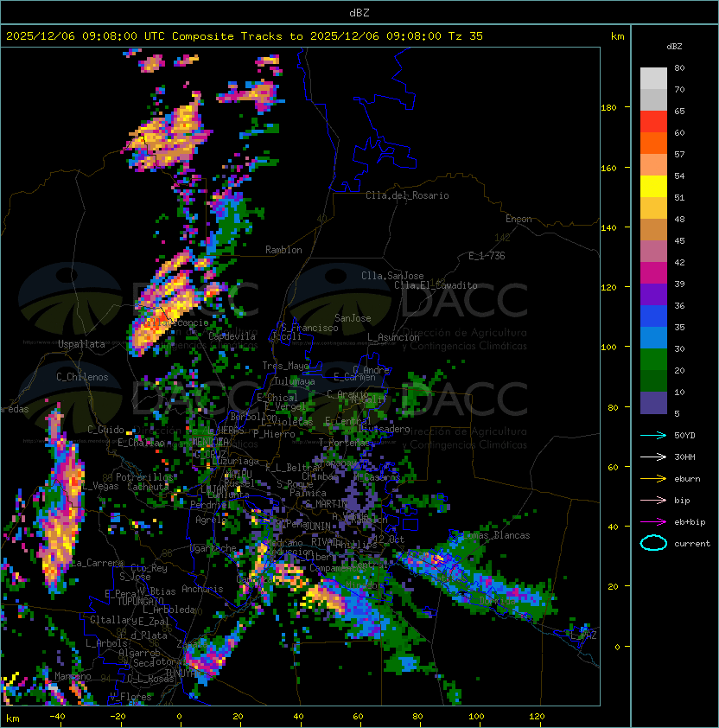The height and width of the screenshot is (728, 719).
Task: Click the 'Clla.SanJose' place label
Action: [392, 276]
